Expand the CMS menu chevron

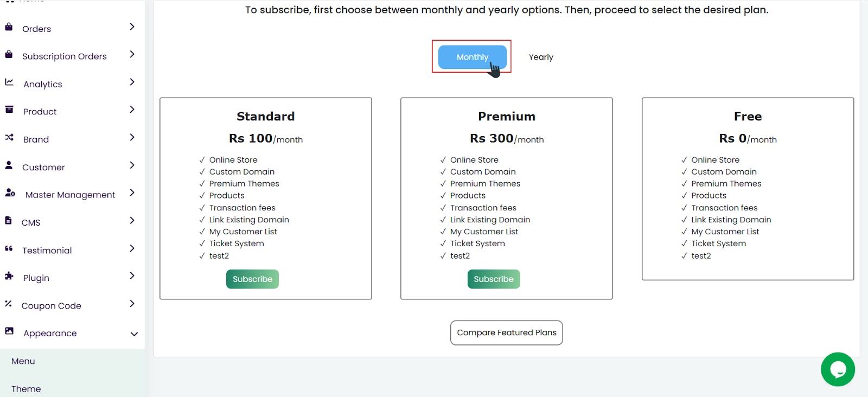132,221
